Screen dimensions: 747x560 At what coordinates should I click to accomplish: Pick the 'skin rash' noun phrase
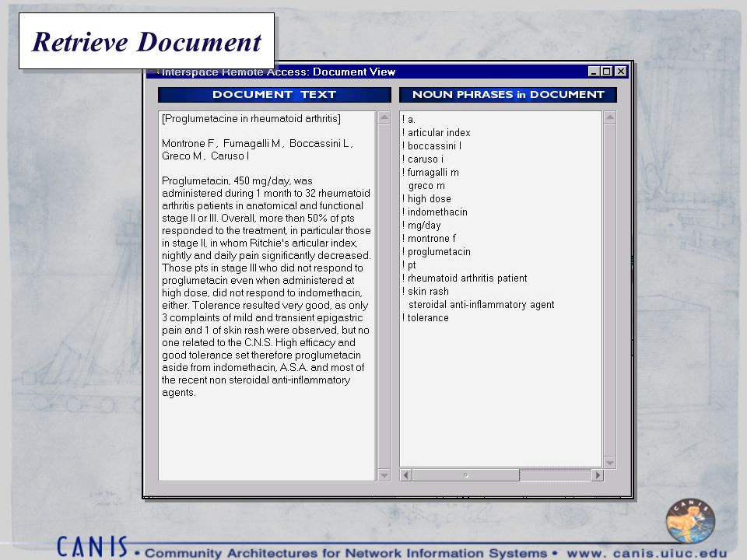pyautogui.click(x=428, y=292)
